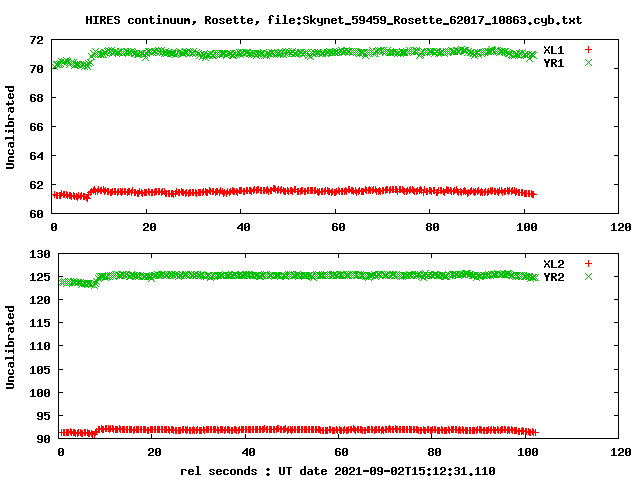Image resolution: width=640 pixels, height=480 pixels.
Task: Click the lower plot Uncalibrated axis label
Action: (10, 347)
